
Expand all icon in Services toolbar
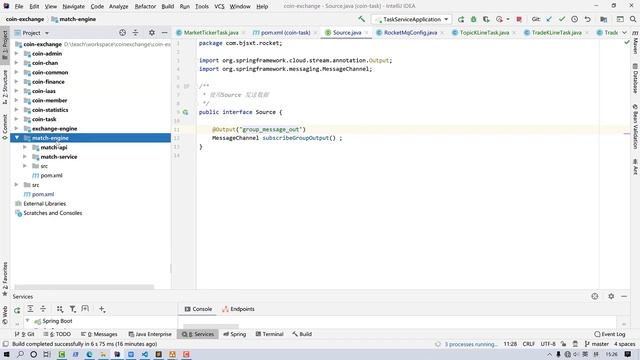click(x=30, y=309)
